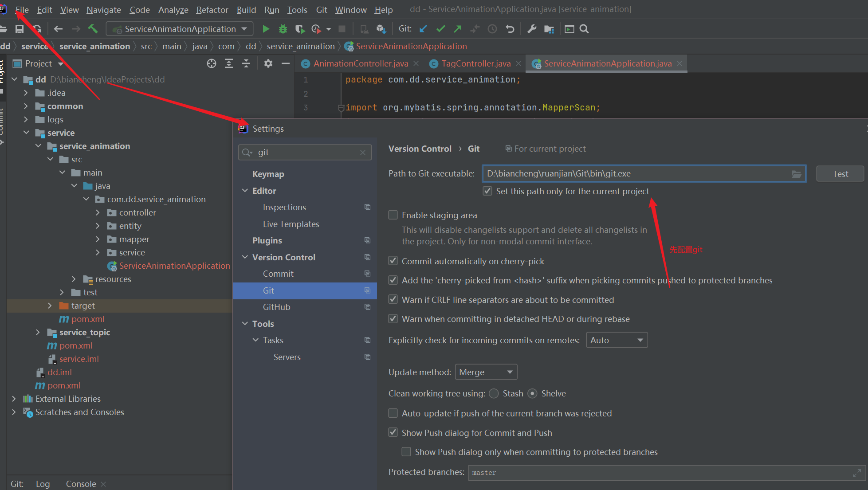Expand the common module folder

point(26,106)
